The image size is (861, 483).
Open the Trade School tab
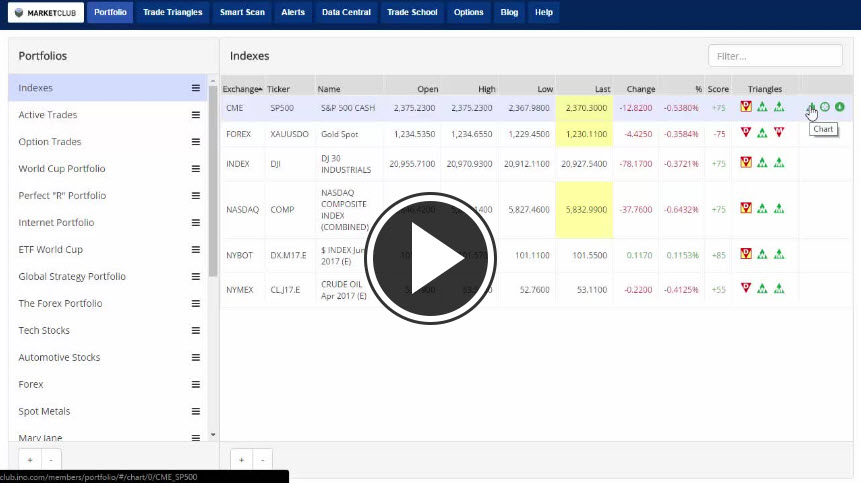click(412, 12)
